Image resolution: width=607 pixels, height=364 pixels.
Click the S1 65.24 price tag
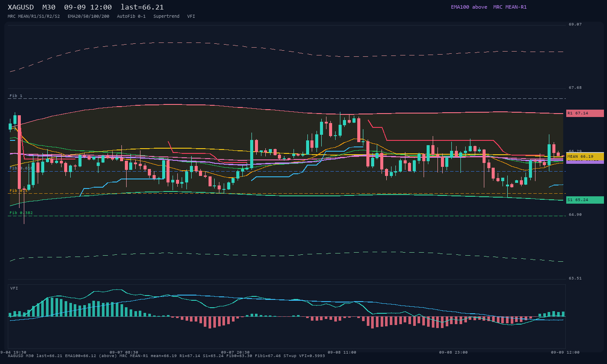tap(585, 200)
